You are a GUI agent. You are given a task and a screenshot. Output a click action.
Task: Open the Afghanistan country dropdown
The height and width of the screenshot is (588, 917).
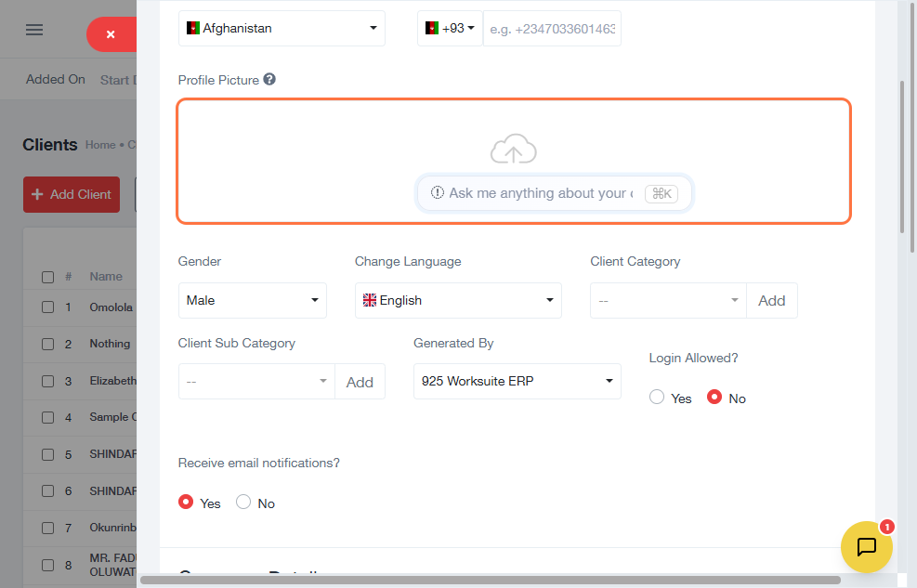[x=282, y=29]
